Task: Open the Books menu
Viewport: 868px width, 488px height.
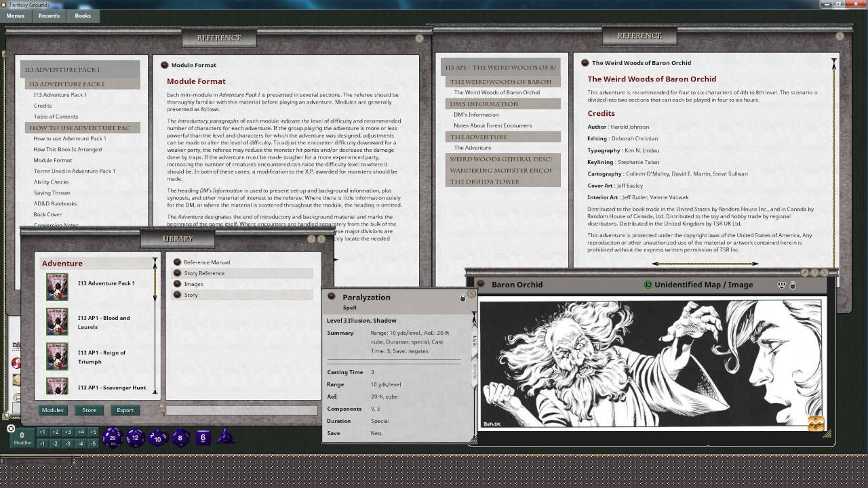Action: pyautogui.click(x=83, y=16)
